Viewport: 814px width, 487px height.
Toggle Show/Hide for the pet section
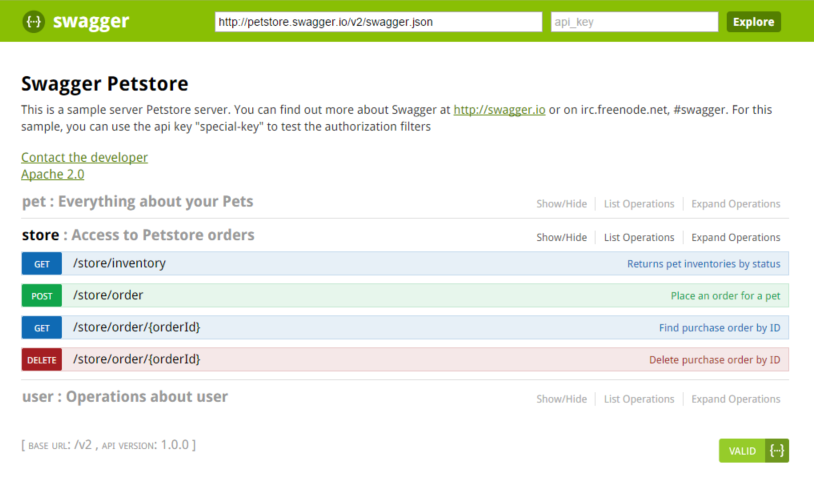click(561, 204)
